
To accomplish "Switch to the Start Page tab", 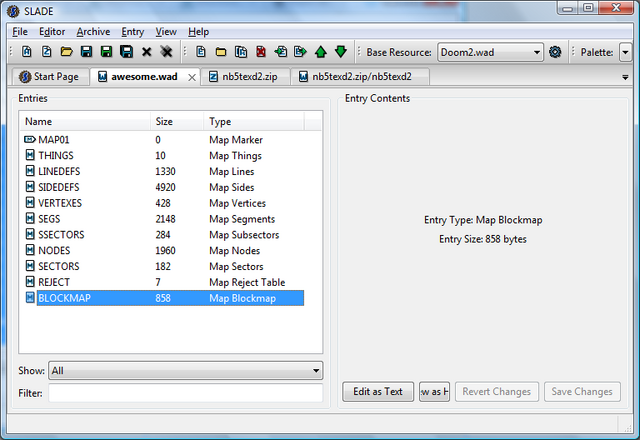I will (x=51, y=77).
